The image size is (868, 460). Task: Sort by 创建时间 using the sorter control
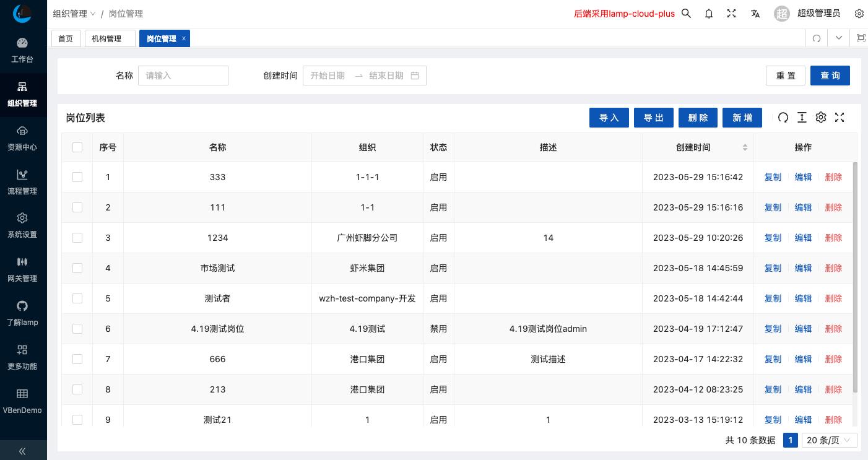(x=745, y=147)
